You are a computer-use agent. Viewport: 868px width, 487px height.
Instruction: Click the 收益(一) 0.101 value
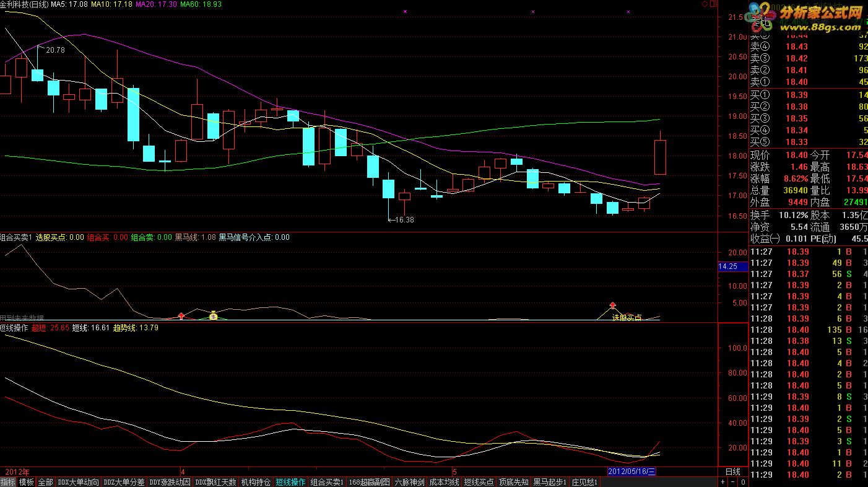pyautogui.click(x=797, y=239)
